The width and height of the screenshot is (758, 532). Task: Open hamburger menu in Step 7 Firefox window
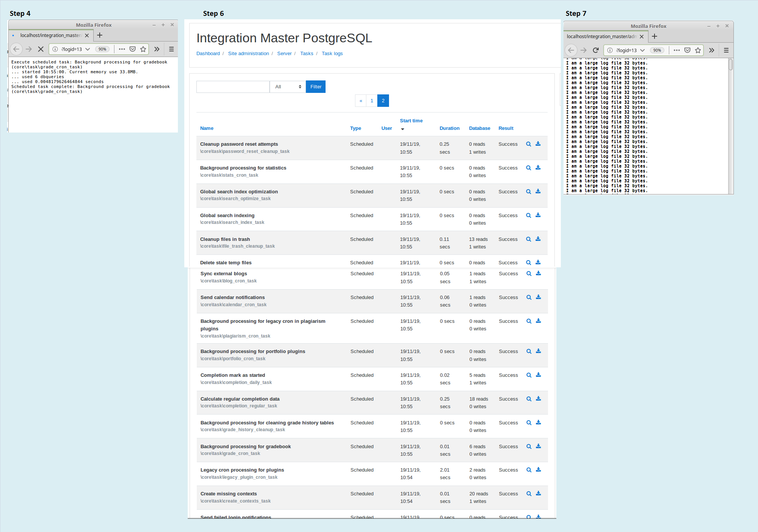click(726, 50)
